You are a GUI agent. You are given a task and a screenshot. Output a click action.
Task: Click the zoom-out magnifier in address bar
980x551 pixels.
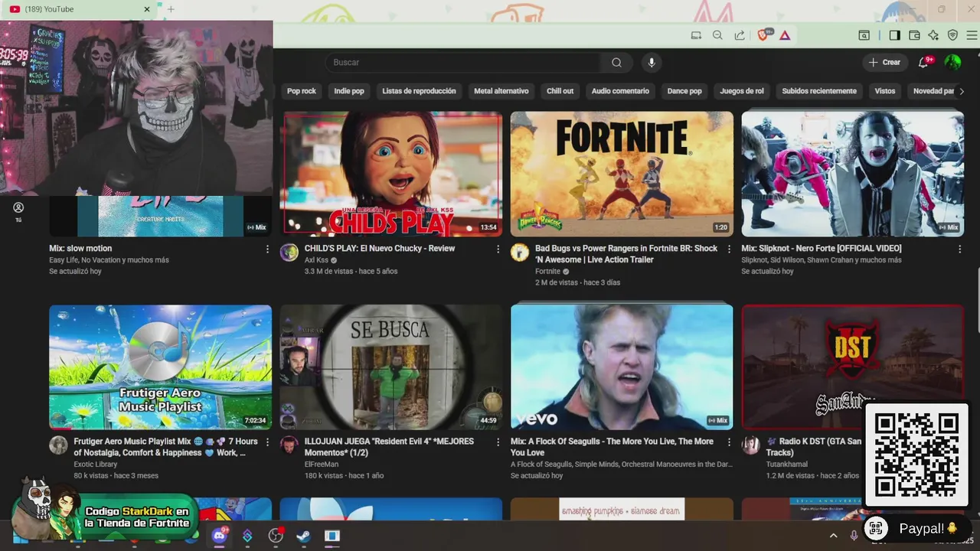coord(717,35)
